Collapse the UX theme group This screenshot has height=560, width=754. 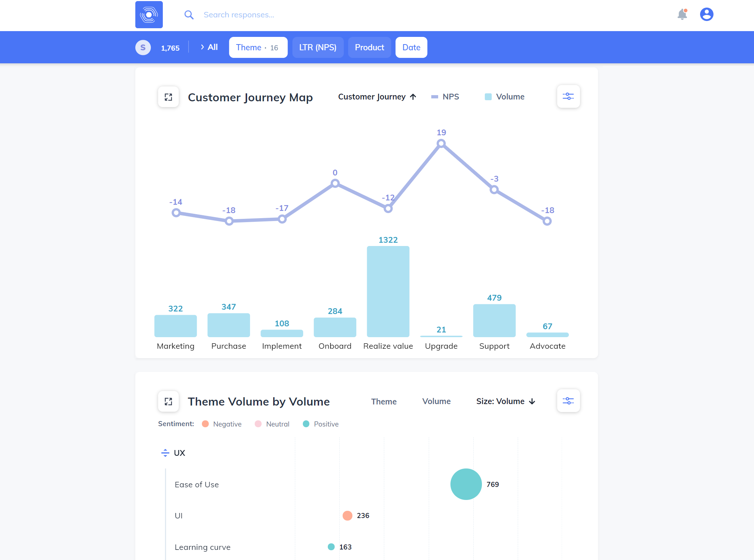165,453
